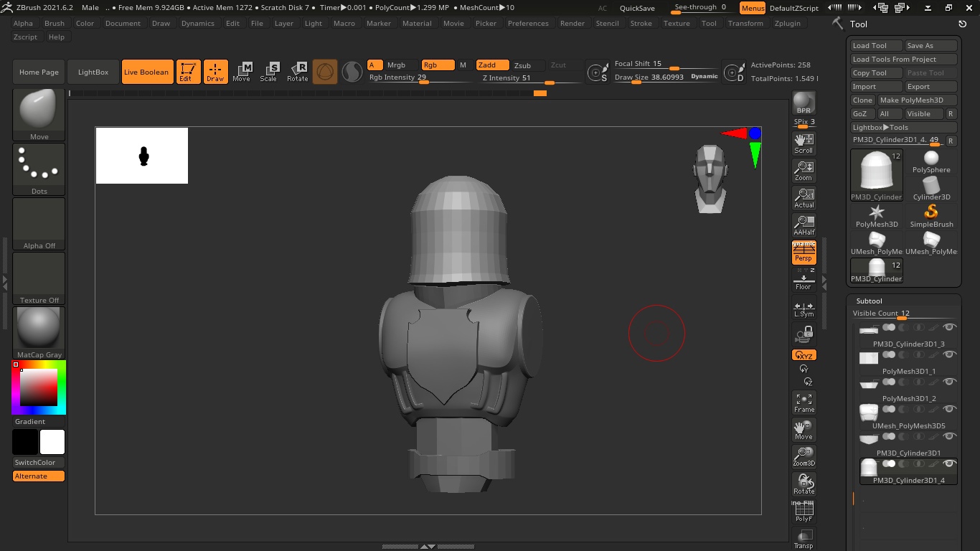Click Load Tool button
Viewport: 980px width, 551px height.
coord(877,45)
